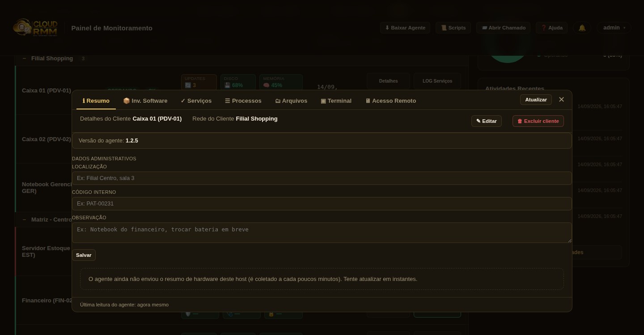Click the notification bell icon
Image resolution: width=644 pixels, height=335 pixels.
(582, 28)
